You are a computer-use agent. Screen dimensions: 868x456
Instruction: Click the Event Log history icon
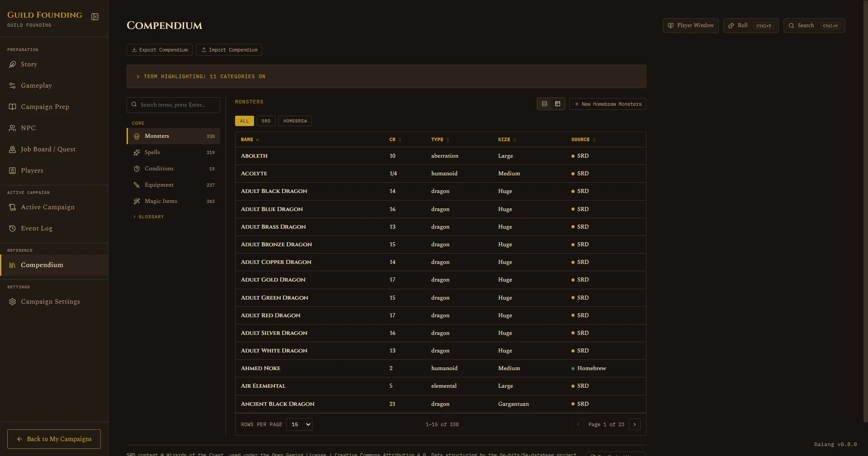click(x=12, y=228)
